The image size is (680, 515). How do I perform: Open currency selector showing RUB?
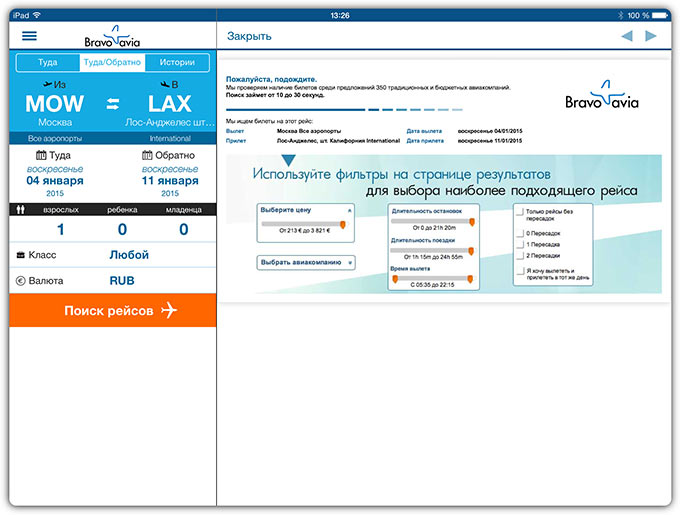point(122,281)
